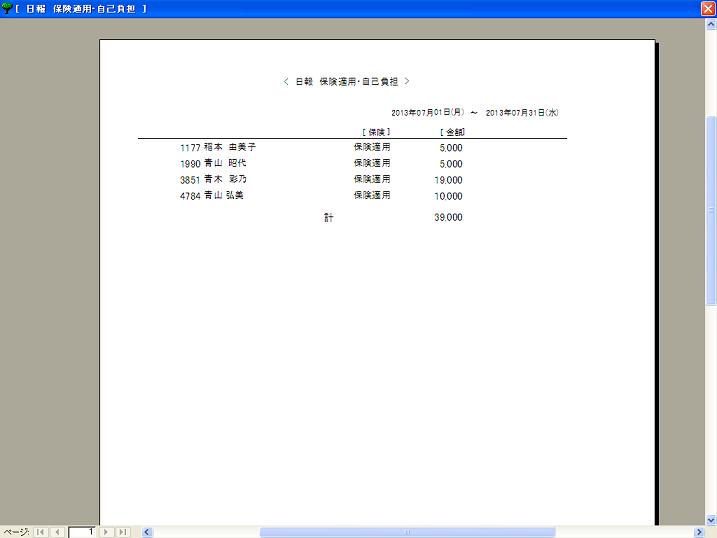Go to previous page button
Screen dimensions: 717x538
(x=57, y=532)
